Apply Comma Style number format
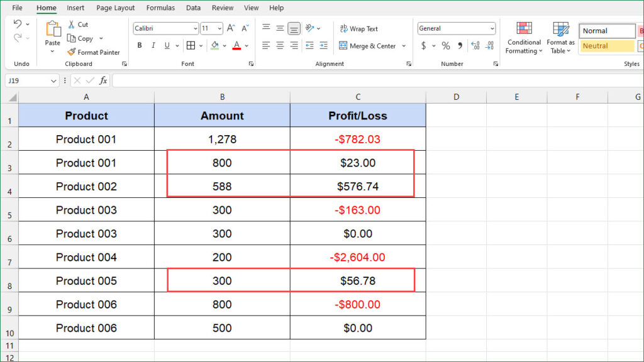Image resolution: width=644 pixels, height=362 pixels. click(x=460, y=45)
